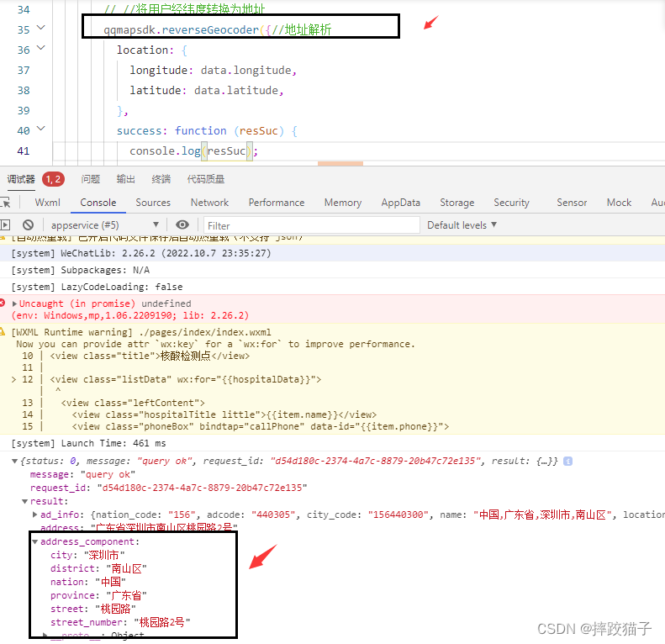Viewport: 665px width, 644px height.
Task: Select the 调试器 debugger tab
Action: click(x=21, y=179)
